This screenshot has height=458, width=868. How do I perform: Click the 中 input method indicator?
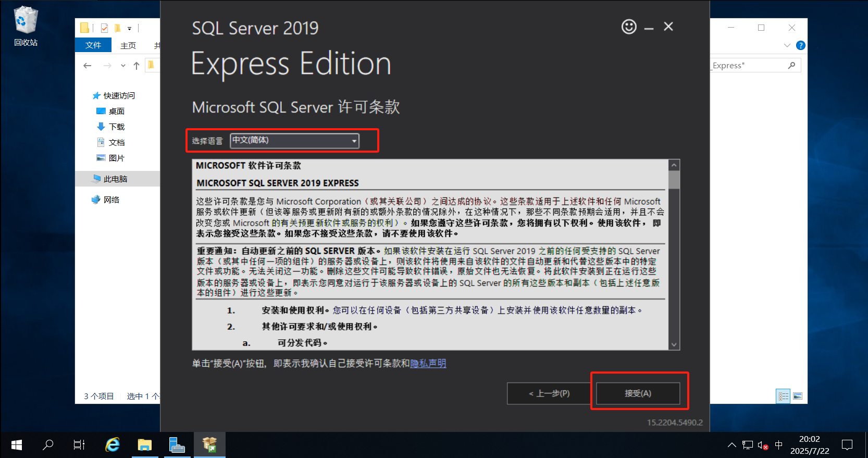(x=779, y=445)
